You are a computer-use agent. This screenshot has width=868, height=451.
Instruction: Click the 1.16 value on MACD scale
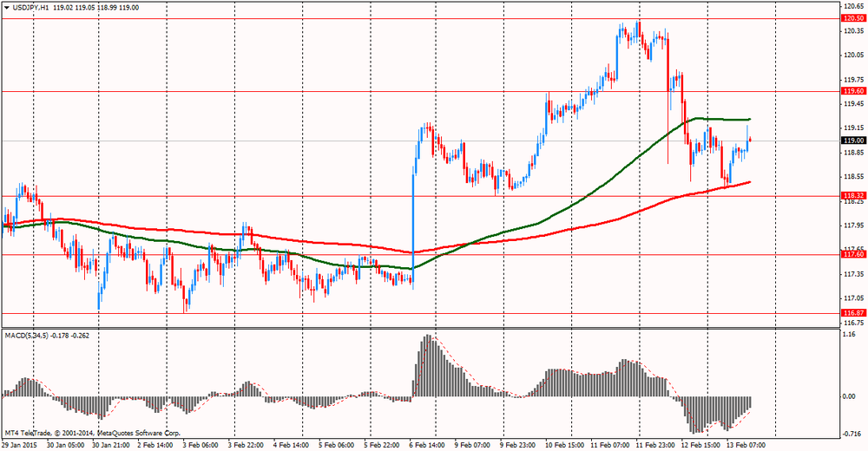pos(849,334)
